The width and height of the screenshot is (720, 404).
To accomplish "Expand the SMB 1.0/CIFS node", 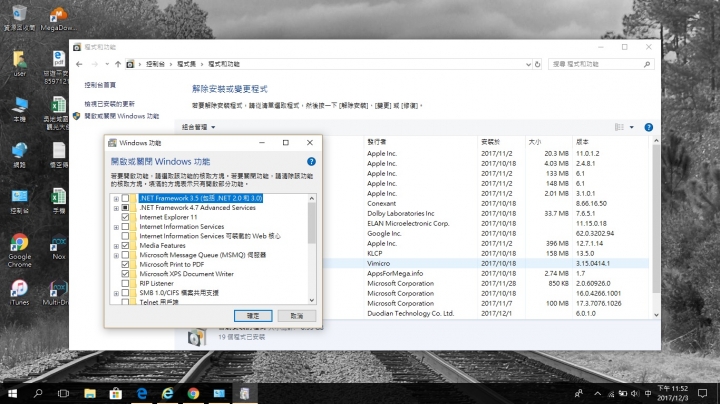I will tap(116, 293).
